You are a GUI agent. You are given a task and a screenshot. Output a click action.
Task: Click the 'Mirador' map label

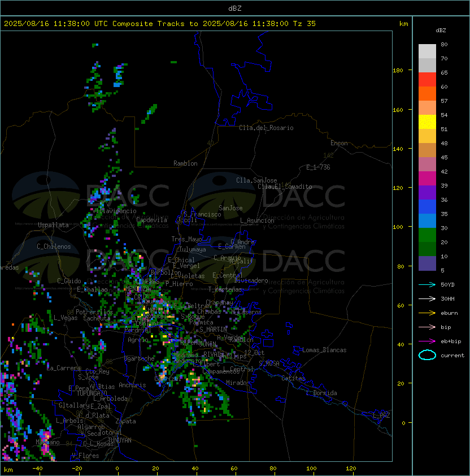coord(238,383)
